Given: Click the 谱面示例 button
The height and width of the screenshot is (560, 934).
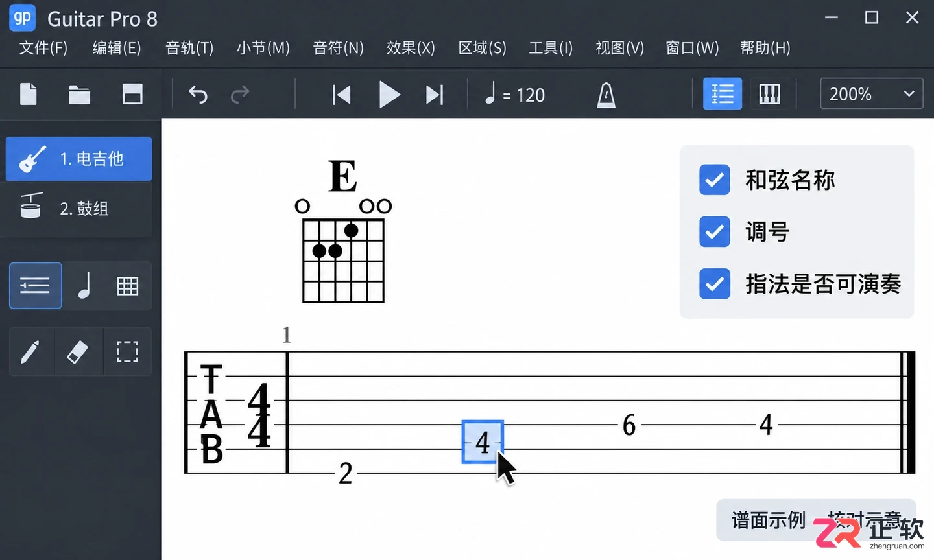Looking at the screenshot, I should [x=768, y=520].
